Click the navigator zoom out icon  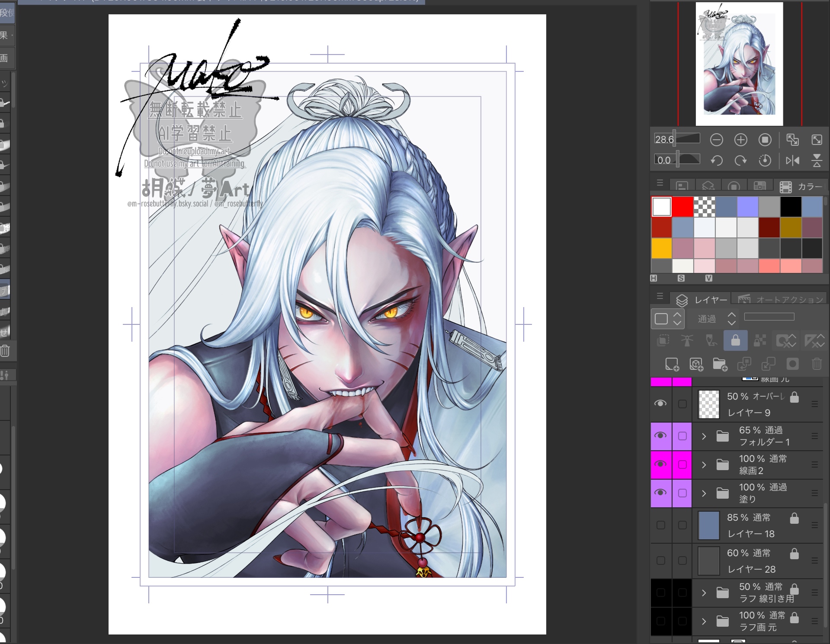[716, 140]
